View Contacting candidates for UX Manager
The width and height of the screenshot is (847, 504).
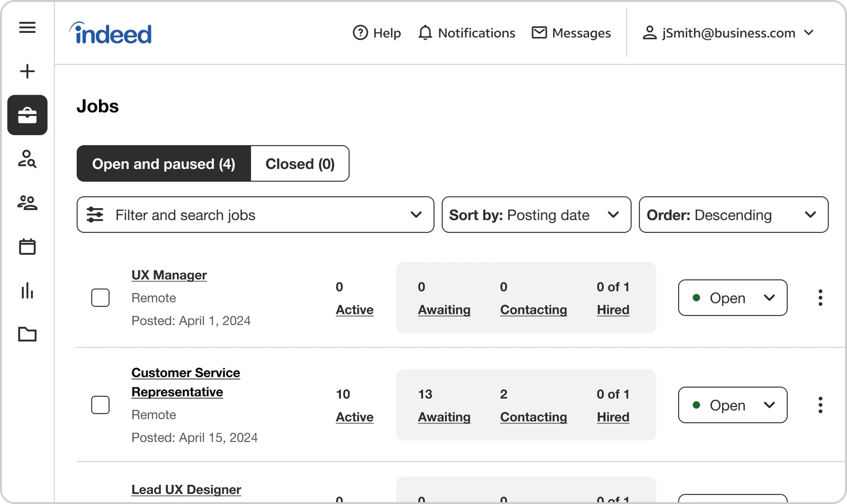point(534,310)
